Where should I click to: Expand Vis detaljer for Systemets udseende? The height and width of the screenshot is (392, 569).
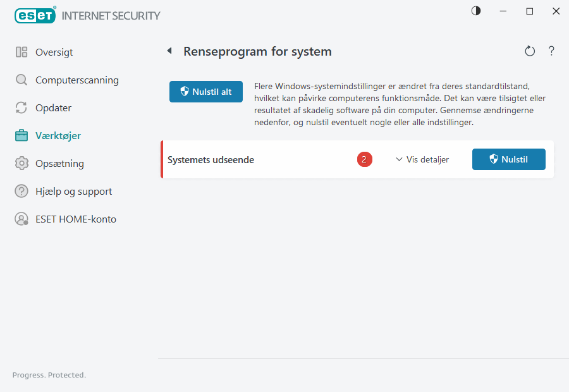tap(422, 159)
